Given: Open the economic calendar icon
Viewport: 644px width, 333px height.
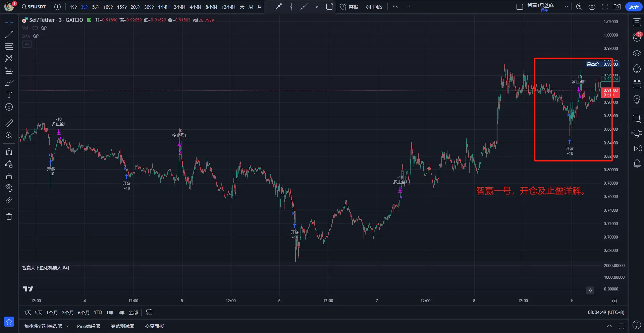Looking at the screenshot, I should (x=637, y=84).
